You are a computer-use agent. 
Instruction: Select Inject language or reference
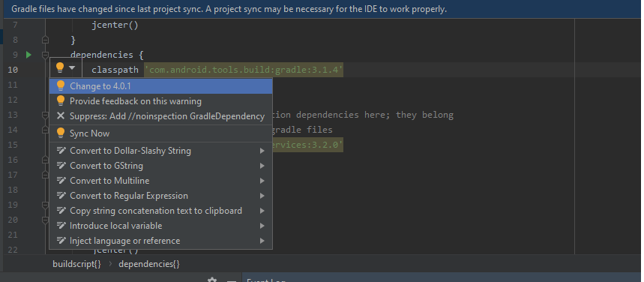tap(160, 241)
